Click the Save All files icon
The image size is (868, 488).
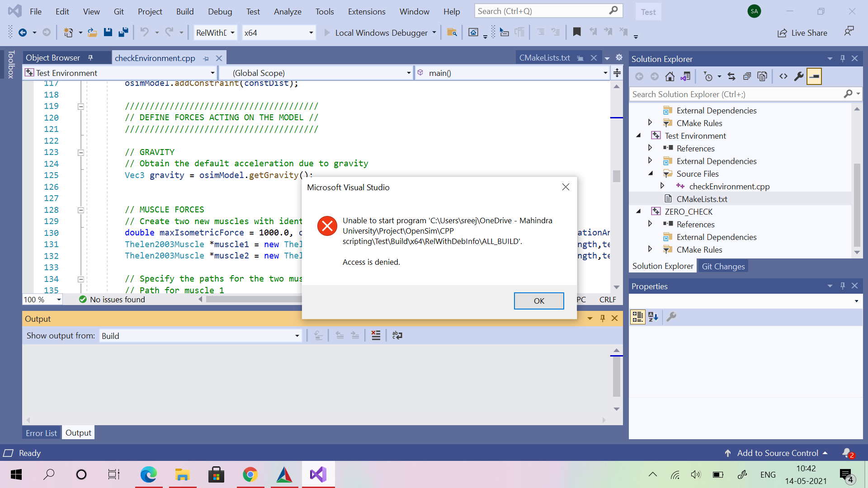pos(123,32)
